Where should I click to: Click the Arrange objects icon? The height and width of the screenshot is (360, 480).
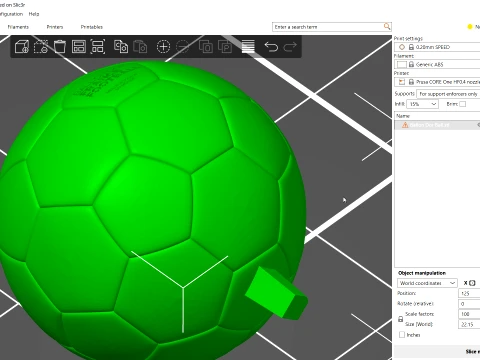(79, 47)
